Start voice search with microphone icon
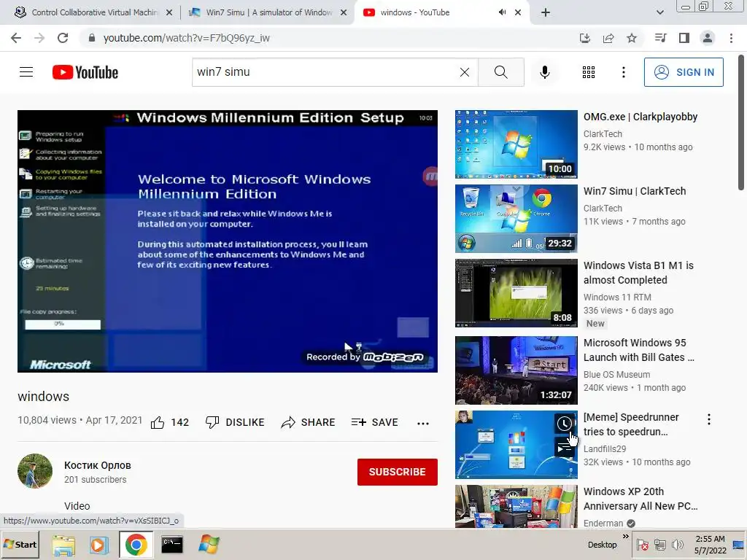The width and height of the screenshot is (747, 560). [x=544, y=72]
